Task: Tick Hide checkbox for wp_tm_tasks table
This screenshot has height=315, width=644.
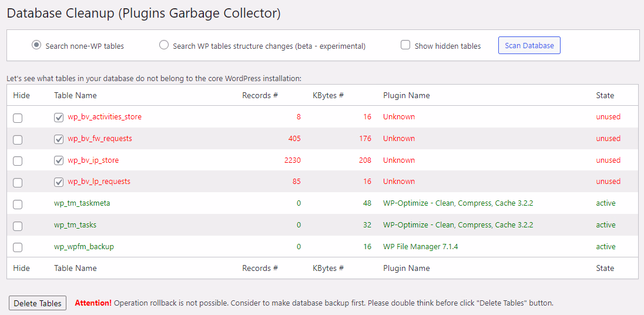Action: pos(18,226)
